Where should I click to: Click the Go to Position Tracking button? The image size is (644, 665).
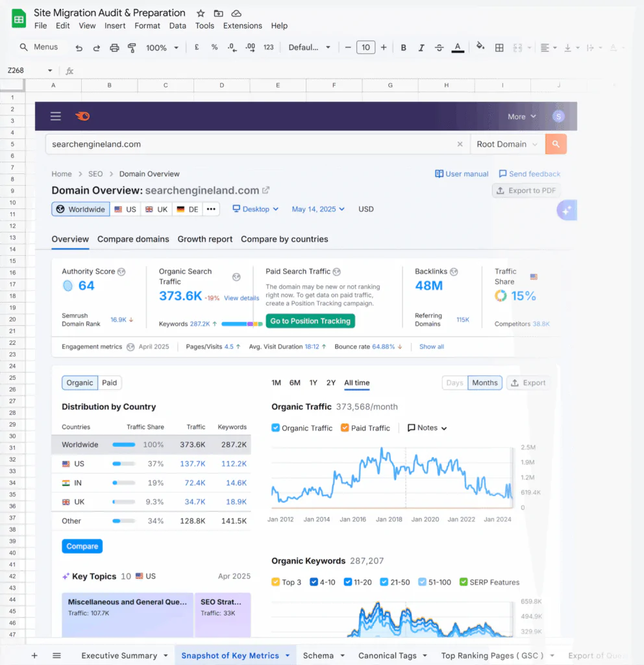(310, 321)
